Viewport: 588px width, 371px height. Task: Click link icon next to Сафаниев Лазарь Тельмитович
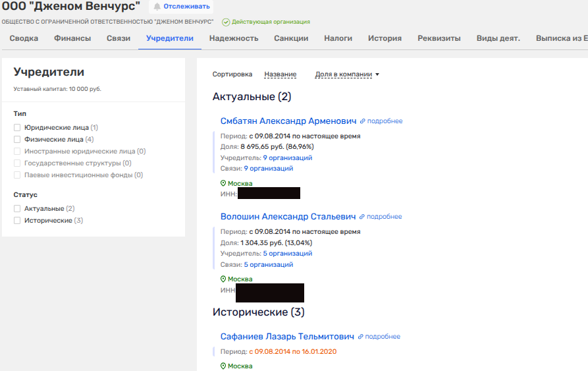[360, 337]
